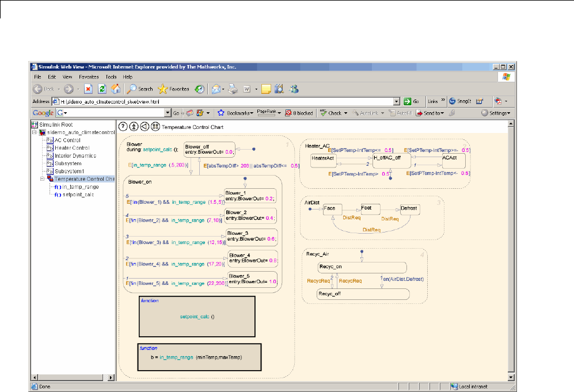574x392 pixels.
Task: Click the Print icon in toolbar
Action: point(233,89)
